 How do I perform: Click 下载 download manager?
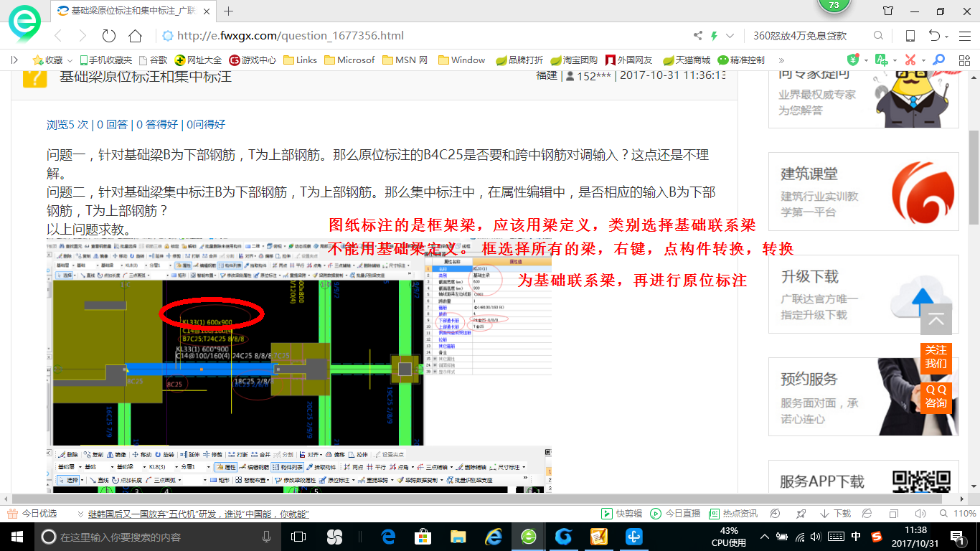pos(835,514)
